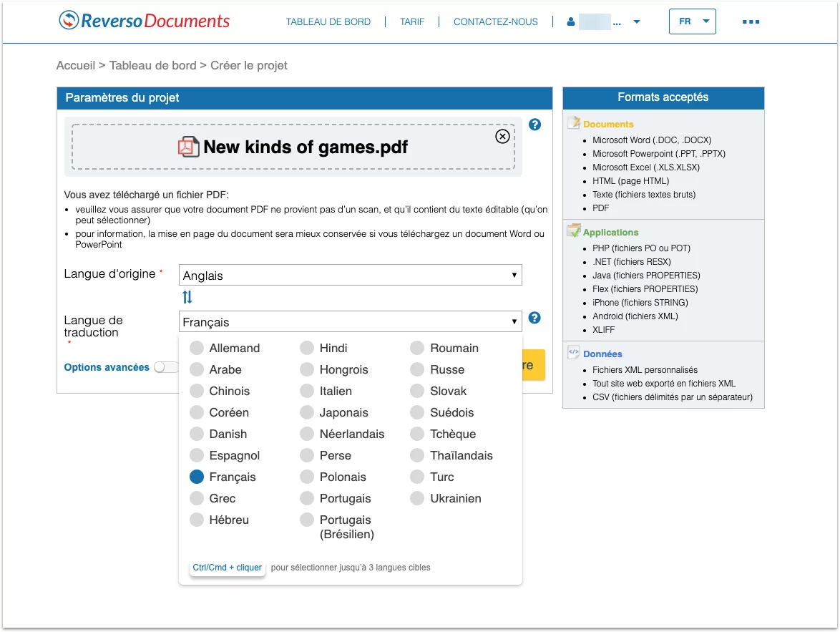The width and height of the screenshot is (840, 632).
Task: Click the CSV (fichiers délimités) entry
Action: coord(673,397)
